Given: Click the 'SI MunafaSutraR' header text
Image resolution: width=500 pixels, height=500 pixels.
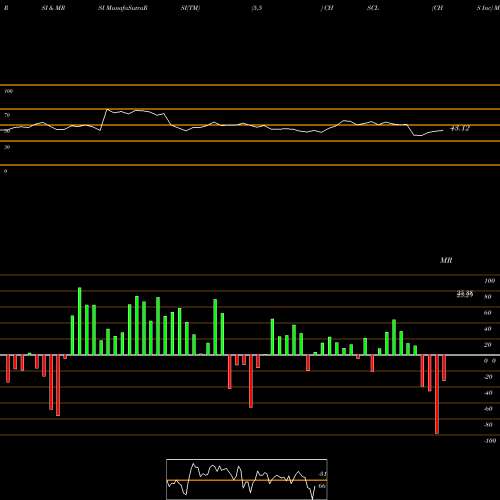Looking at the screenshot, I should tap(123, 8).
